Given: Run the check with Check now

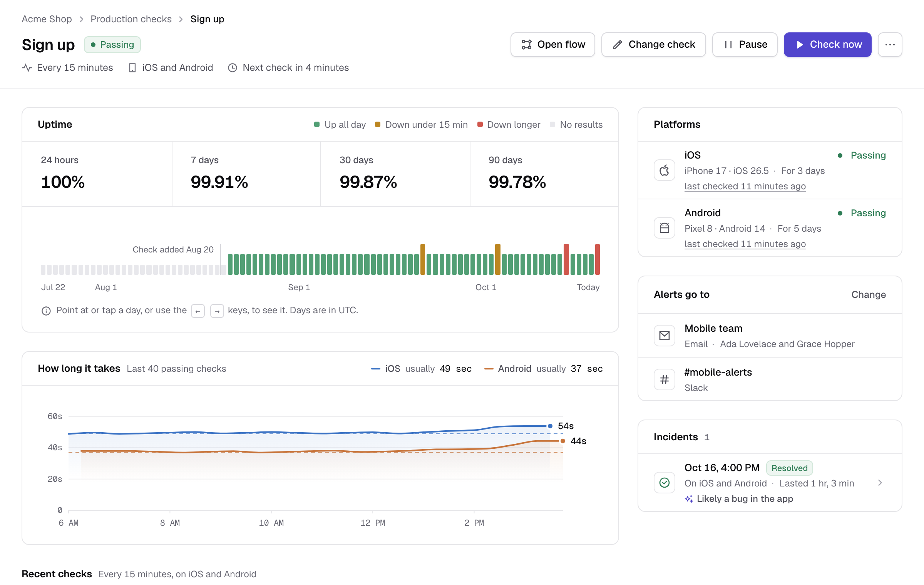Looking at the screenshot, I should [x=828, y=45].
